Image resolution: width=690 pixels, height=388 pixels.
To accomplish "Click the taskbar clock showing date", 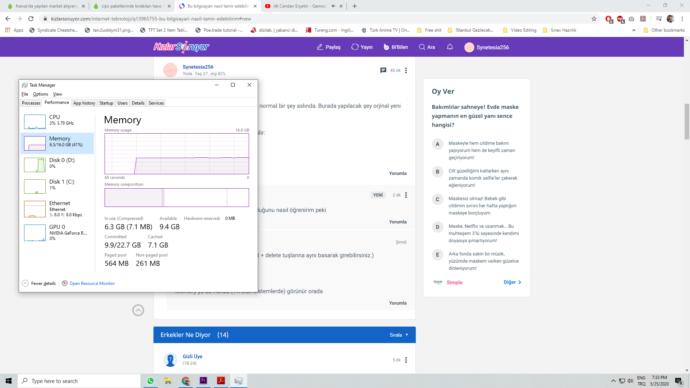I will click(659, 381).
